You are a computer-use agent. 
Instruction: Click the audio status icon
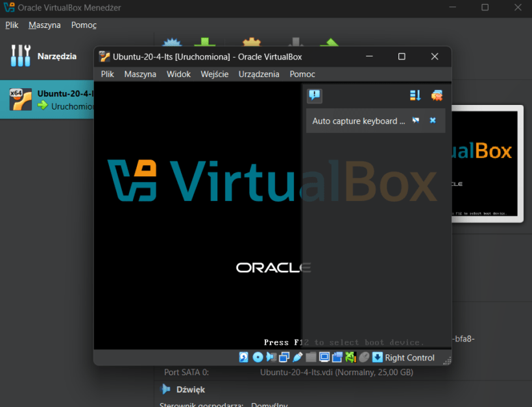click(272, 357)
